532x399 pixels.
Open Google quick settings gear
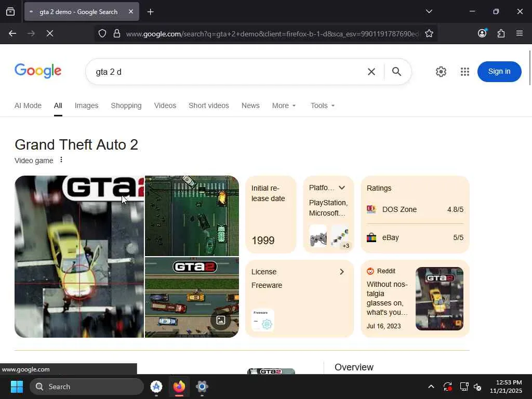point(441,72)
